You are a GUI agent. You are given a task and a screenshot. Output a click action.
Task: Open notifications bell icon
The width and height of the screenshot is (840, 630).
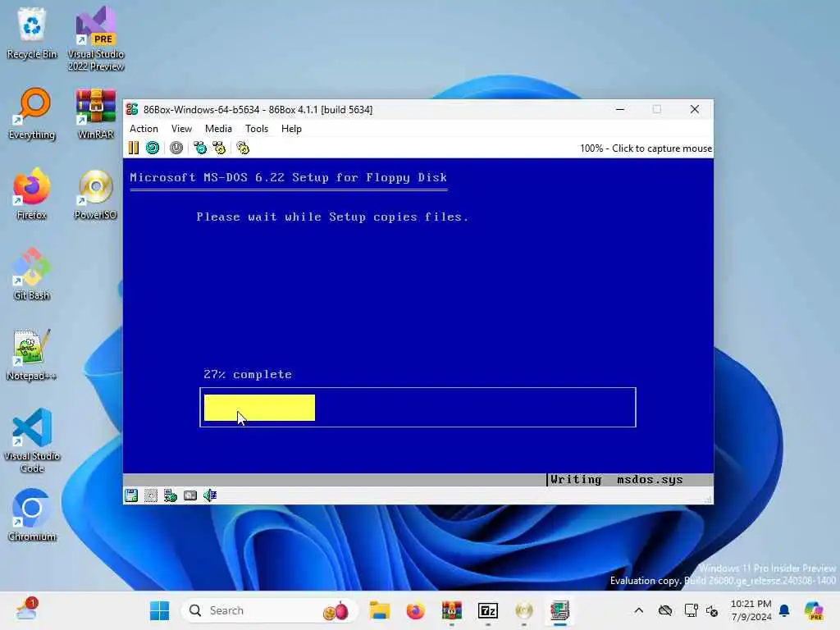784,610
